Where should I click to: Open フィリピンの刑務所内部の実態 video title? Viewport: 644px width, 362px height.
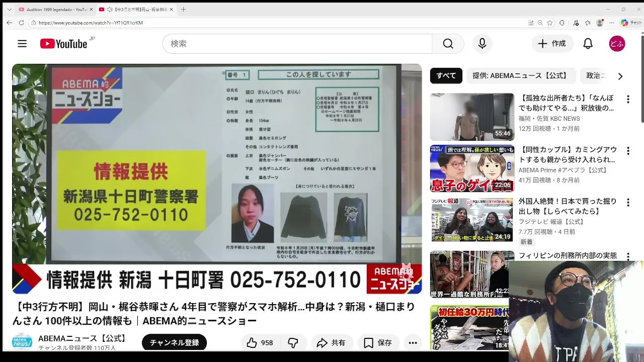568,255
